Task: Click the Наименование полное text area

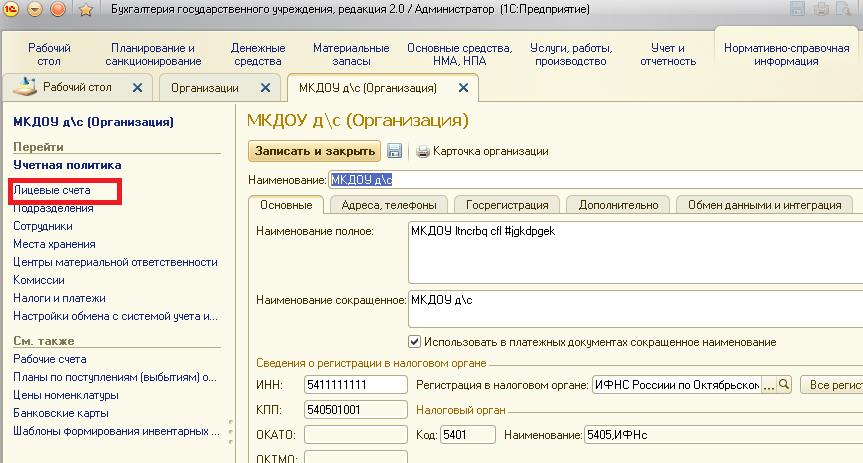Action: (635, 253)
